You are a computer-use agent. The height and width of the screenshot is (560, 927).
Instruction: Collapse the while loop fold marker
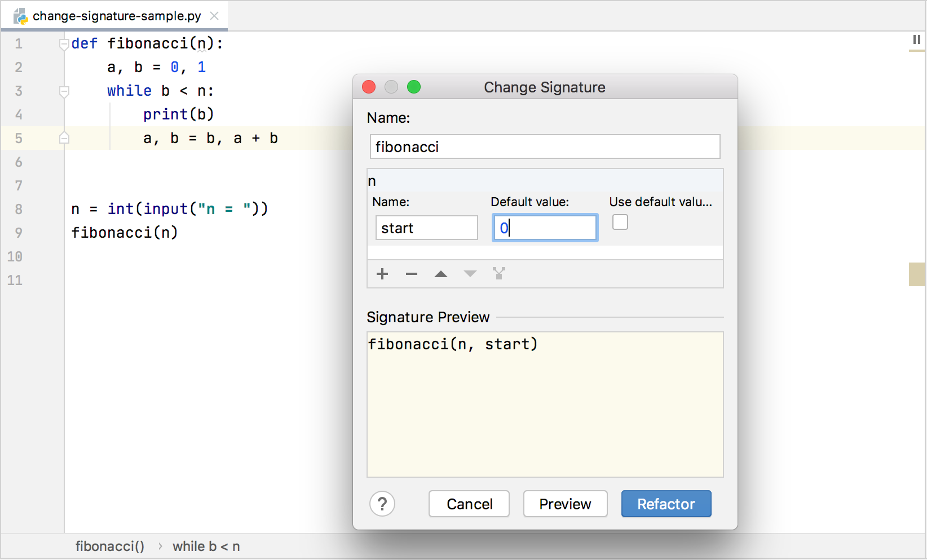point(64,91)
